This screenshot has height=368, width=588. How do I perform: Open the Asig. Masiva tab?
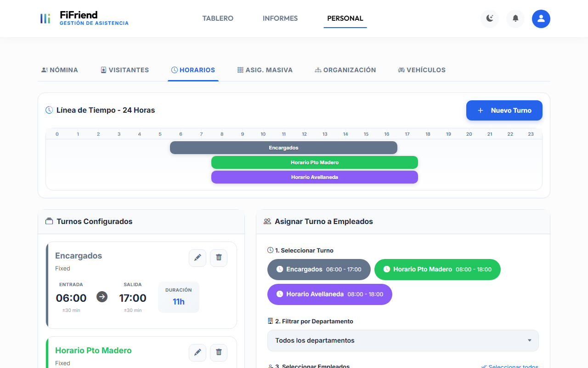coord(265,70)
